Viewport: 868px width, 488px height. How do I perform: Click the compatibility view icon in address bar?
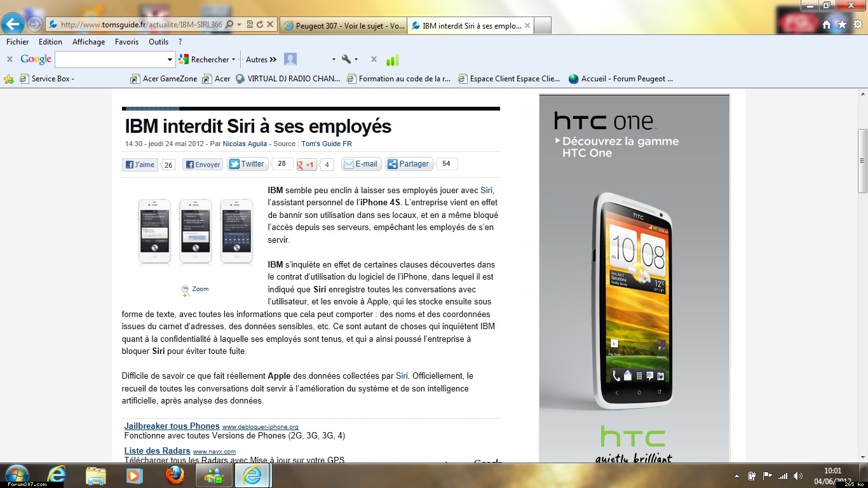[250, 25]
